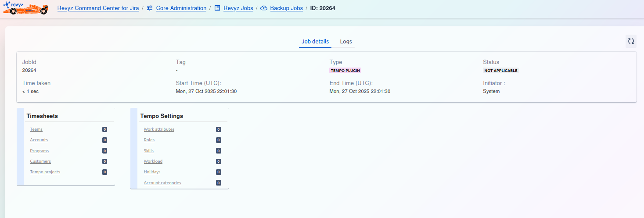Open Work attributes in Tempo Settings

(x=159, y=129)
